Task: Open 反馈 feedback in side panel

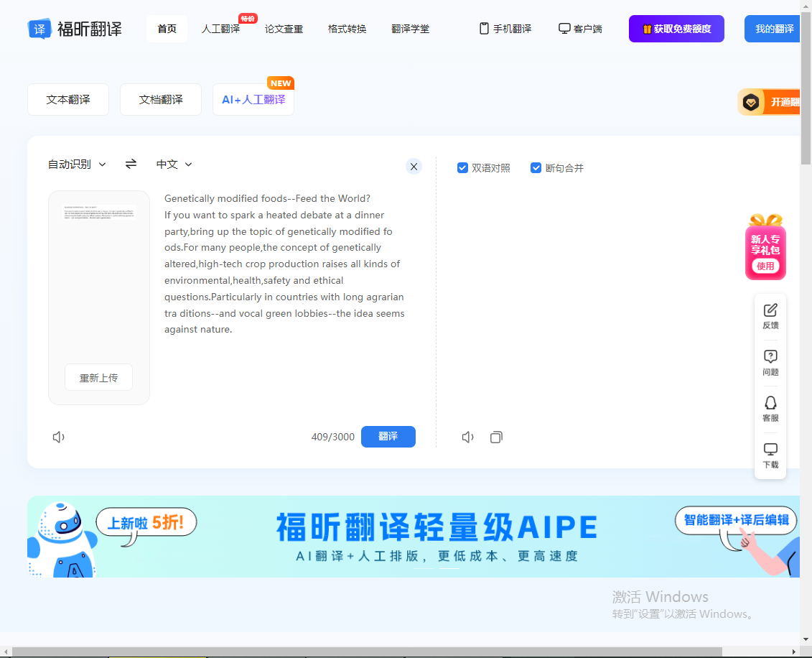Action: point(770,316)
